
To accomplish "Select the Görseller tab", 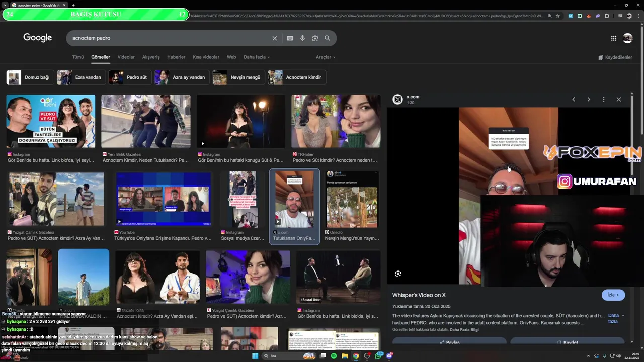I will (101, 57).
